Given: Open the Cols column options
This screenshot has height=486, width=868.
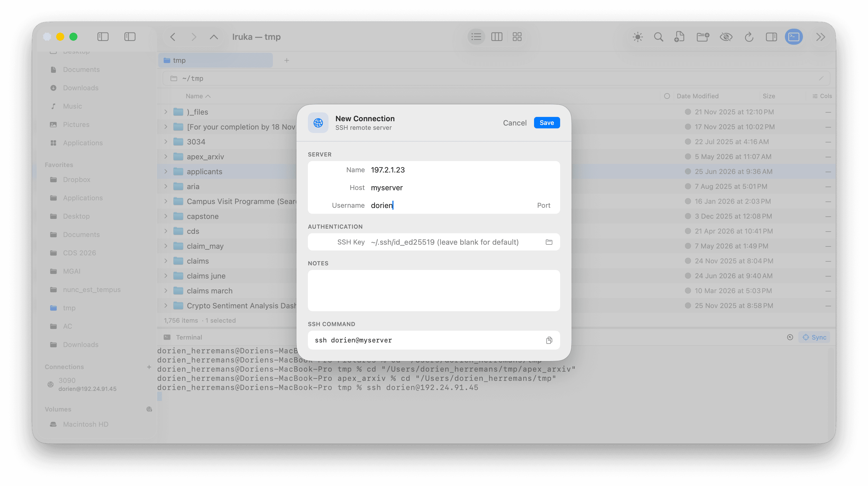Looking at the screenshot, I should [x=822, y=96].
